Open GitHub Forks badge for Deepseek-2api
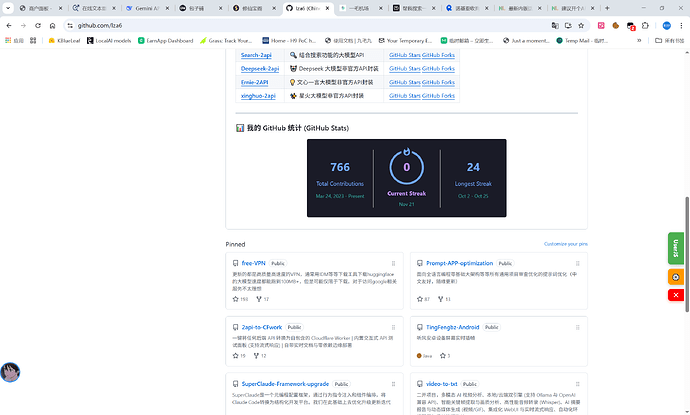Viewport: 690px width, 415px height. (438, 69)
